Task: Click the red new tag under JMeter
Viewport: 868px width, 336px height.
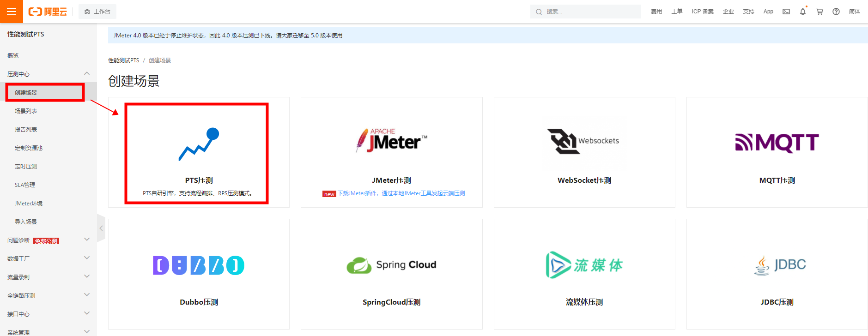Action: click(x=329, y=194)
